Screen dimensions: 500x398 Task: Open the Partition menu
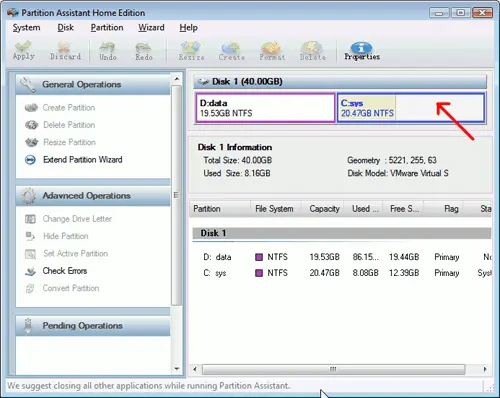107,28
